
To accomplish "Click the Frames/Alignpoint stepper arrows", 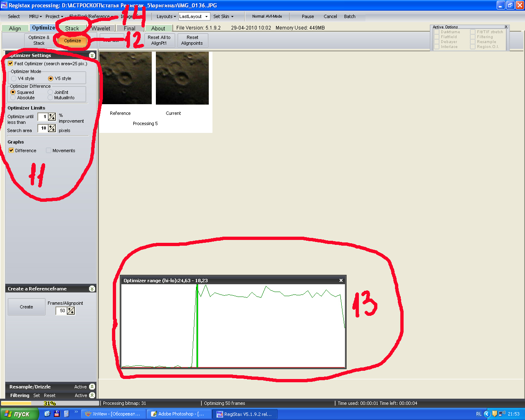I will (x=71, y=311).
